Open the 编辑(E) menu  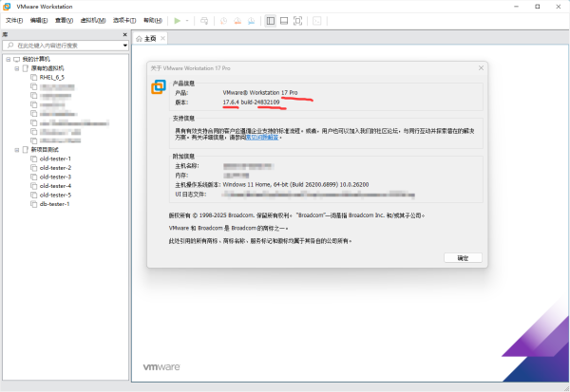pos(39,20)
